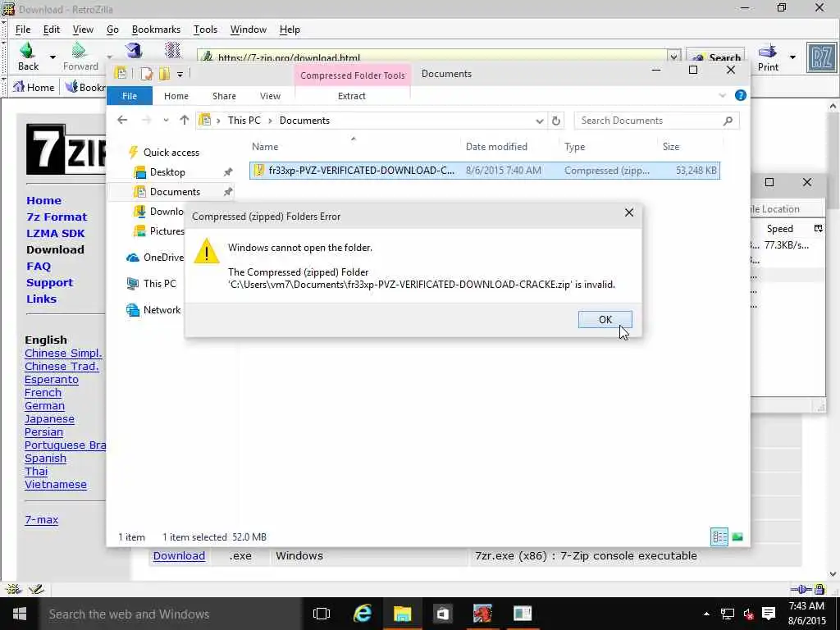Image resolution: width=840 pixels, height=630 pixels.
Task: Open 7z Format link on 7-Zip page
Action: [x=57, y=217]
